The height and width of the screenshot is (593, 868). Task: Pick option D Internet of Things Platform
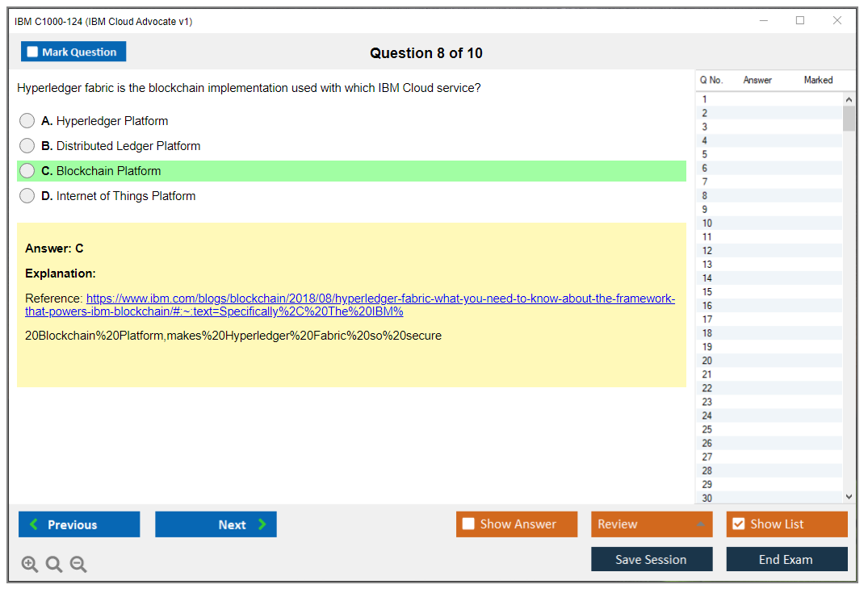click(27, 196)
